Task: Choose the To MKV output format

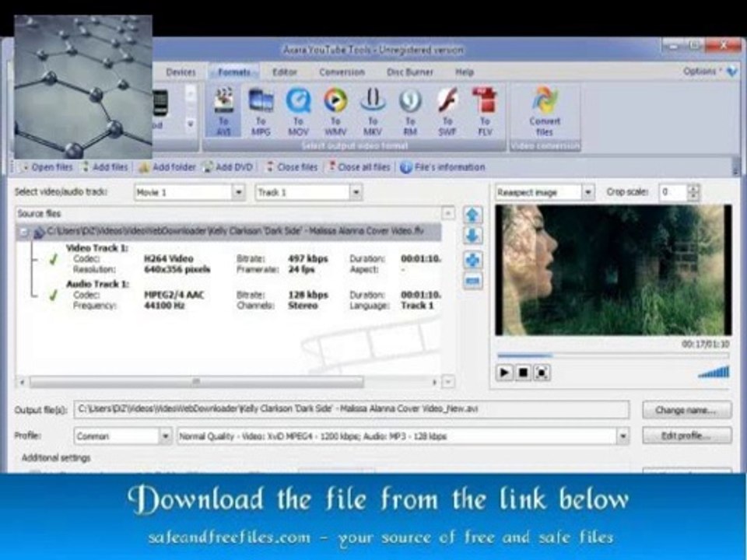Action: [373, 111]
